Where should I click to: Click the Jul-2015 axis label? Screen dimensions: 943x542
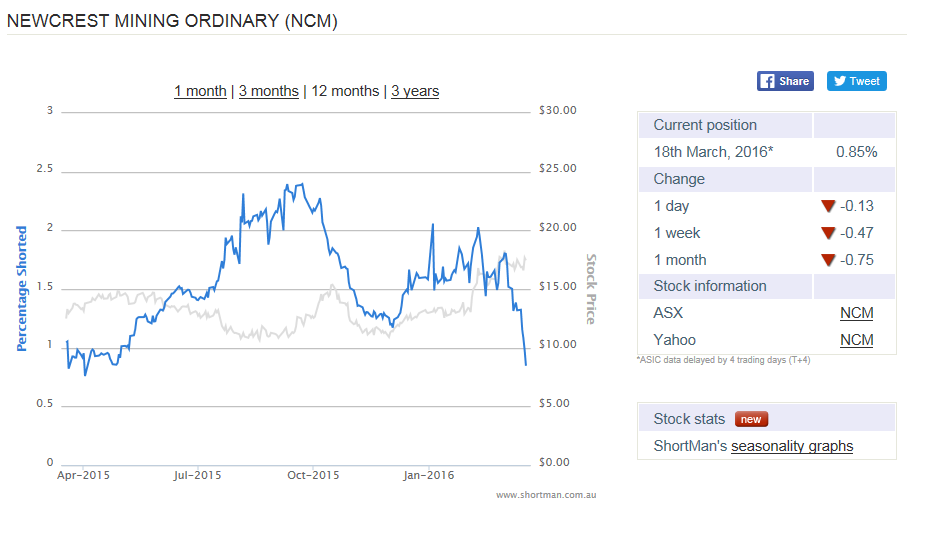pyautogui.click(x=197, y=475)
